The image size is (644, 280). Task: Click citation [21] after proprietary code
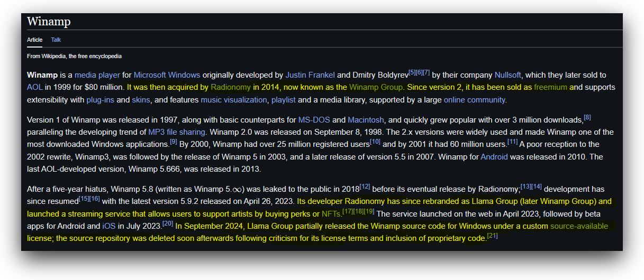[493, 236]
